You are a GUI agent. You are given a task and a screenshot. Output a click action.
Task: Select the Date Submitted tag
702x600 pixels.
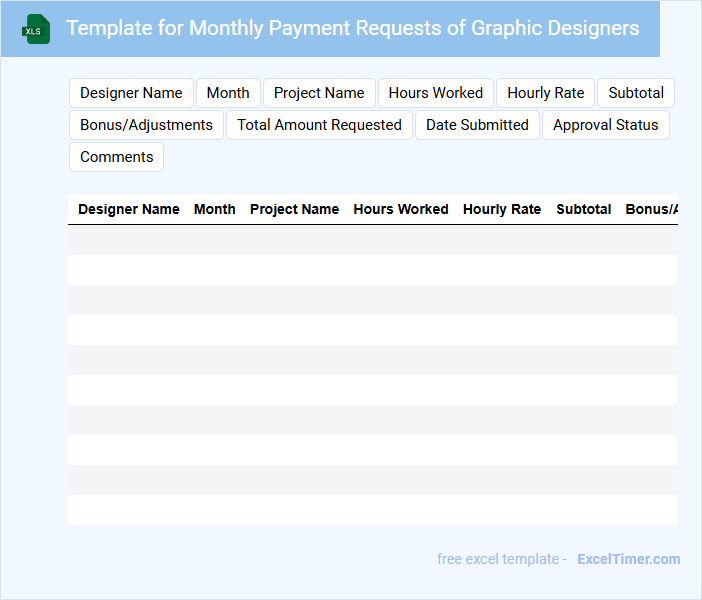click(x=477, y=125)
